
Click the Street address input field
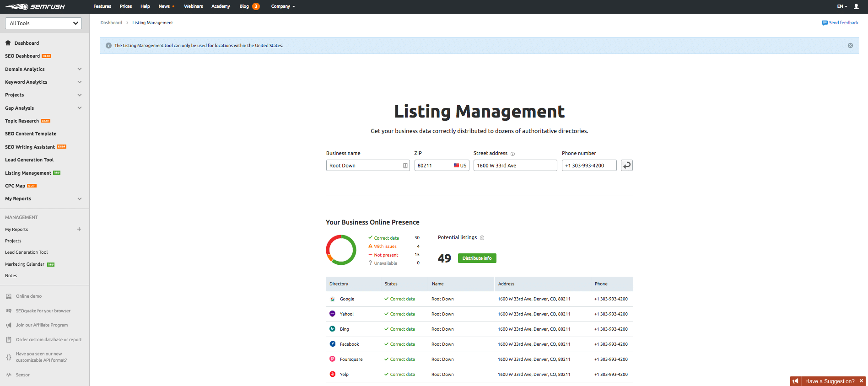(x=515, y=166)
